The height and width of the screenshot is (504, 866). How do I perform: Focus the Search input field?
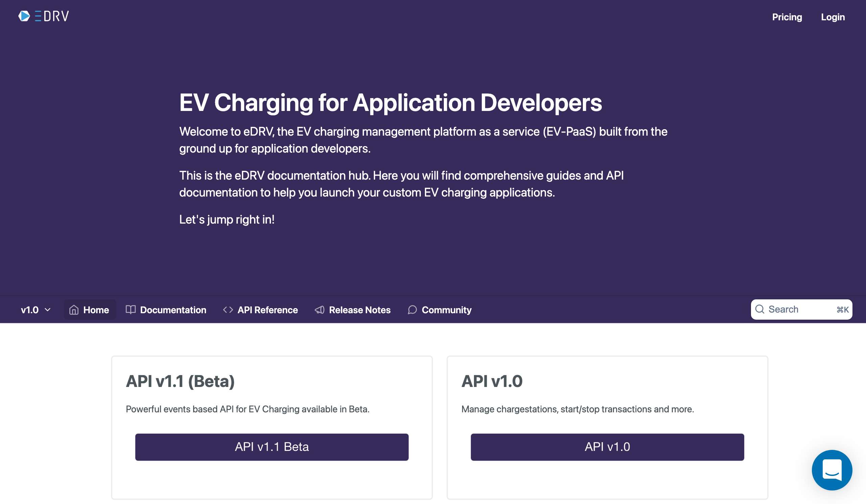point(801,310)
